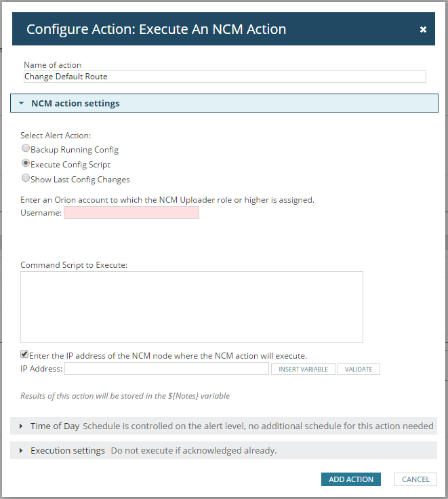448x499 pixels.
Task: Click the IP Address text field
Action: tap(167, 369)
